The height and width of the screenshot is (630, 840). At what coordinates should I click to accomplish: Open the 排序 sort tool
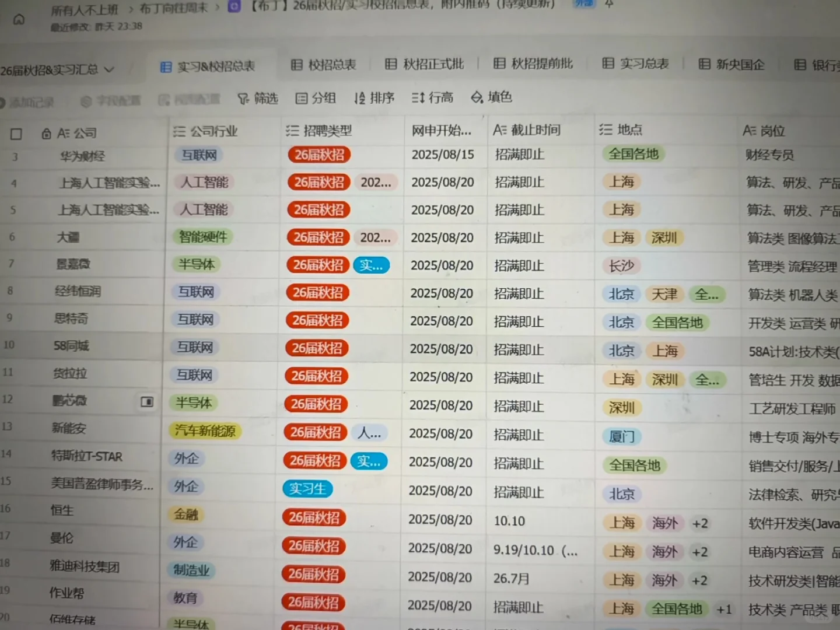[374, 97]
